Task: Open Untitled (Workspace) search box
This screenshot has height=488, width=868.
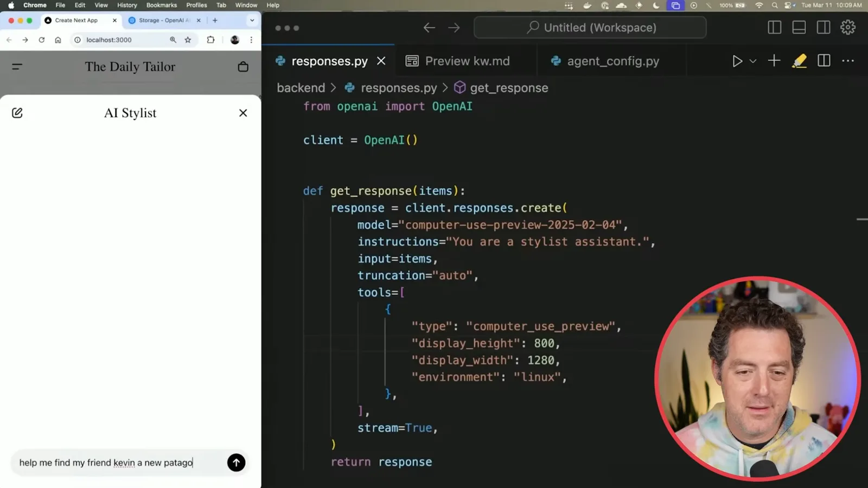Action: click(x=590, y=28)
